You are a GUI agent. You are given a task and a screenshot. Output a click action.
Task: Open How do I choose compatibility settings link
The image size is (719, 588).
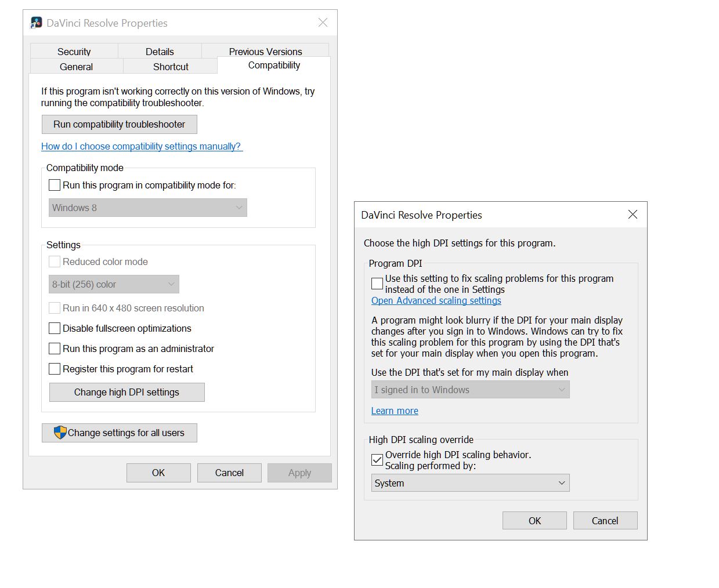pos(142,146)
